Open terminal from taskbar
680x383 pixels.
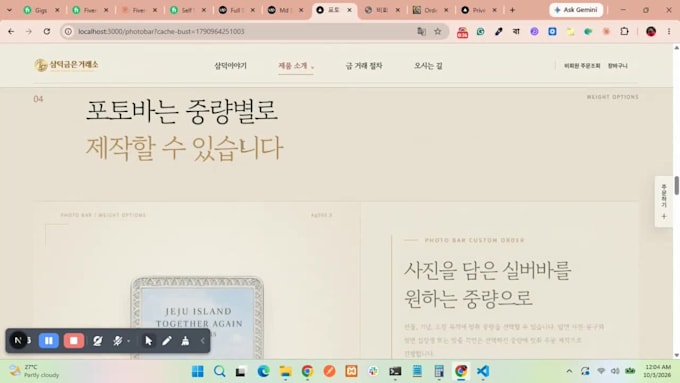pos(395,371)
